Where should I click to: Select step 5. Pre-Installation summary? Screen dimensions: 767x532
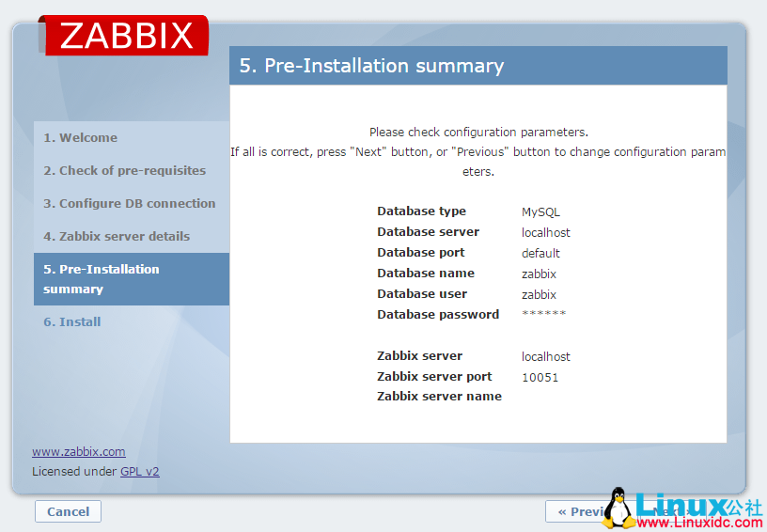point(131,279)
